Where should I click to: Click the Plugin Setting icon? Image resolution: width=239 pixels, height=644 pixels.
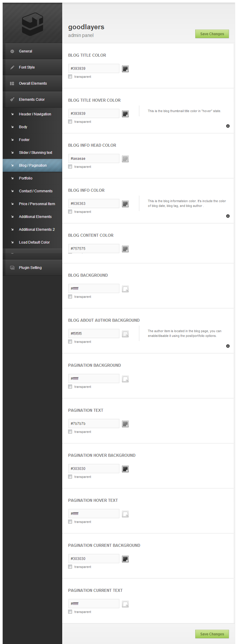coord(12,268)
